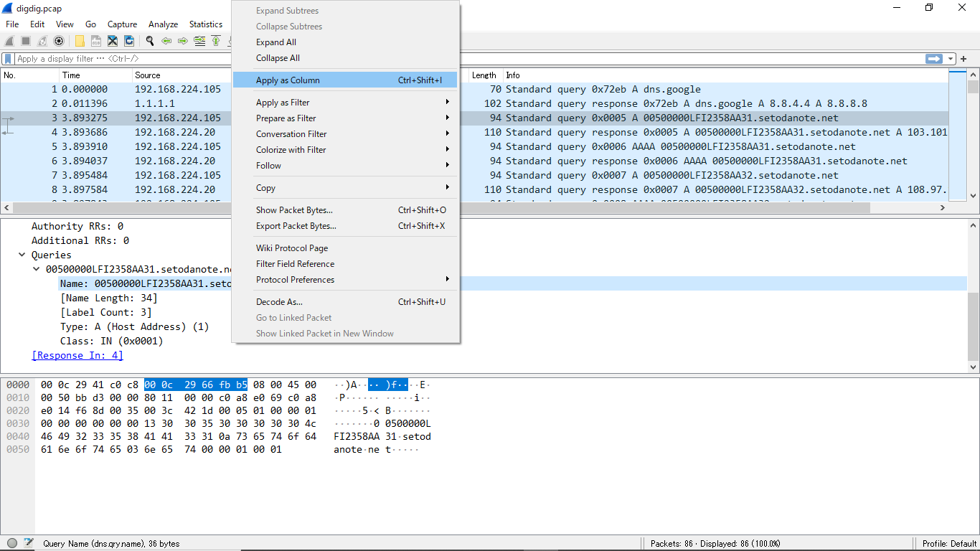
Task: Open the Statistics menu
Action: pyautogui.click(x=206, y=24)
